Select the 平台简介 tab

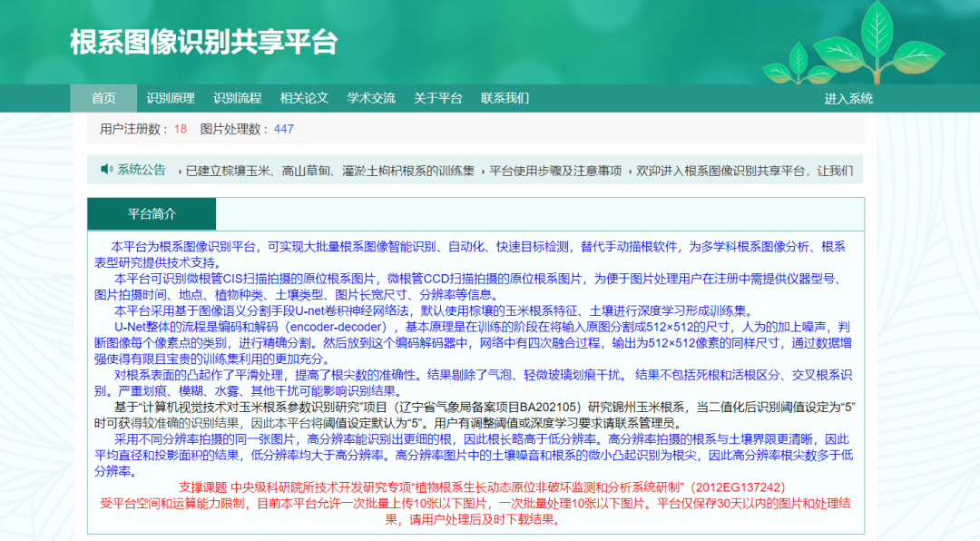click(152, 214)
